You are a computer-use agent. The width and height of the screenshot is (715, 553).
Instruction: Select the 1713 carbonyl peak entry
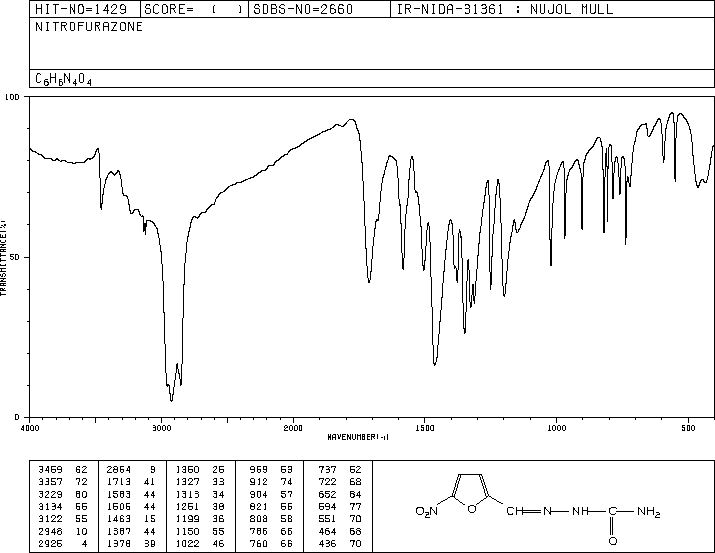coord(131,482)
